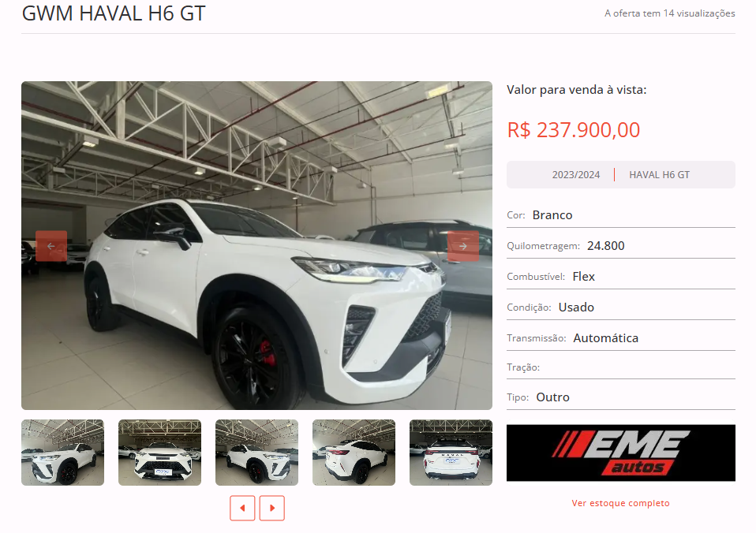The image size is (756, 533).
Task: Click left triangle button below thumbnails
Action: pos(242,508)
